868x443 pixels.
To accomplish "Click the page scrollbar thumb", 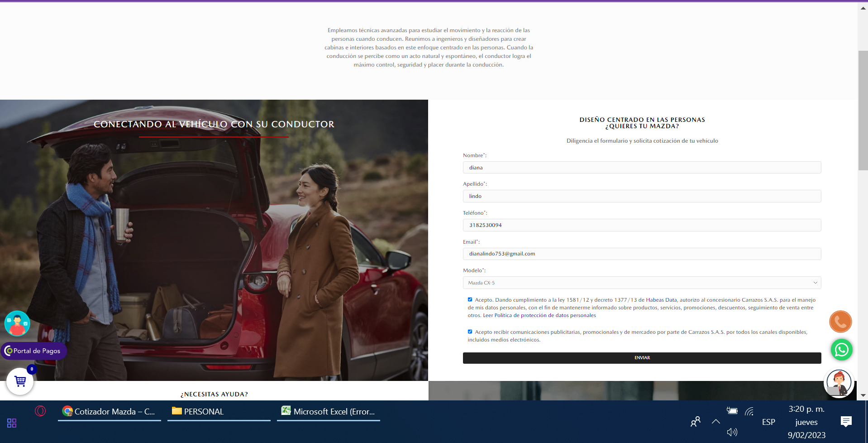I will pyautogui.click(x=863, y=110).
